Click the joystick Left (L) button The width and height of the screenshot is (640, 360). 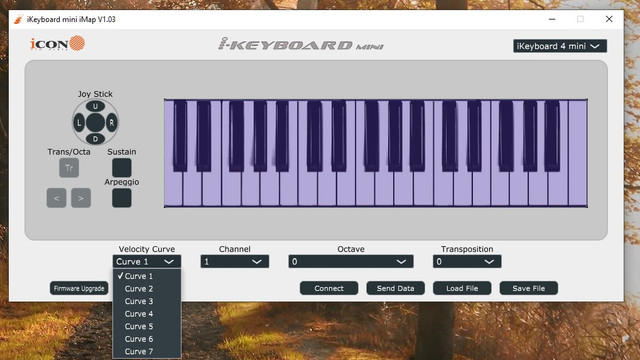[x=79, y=122]
